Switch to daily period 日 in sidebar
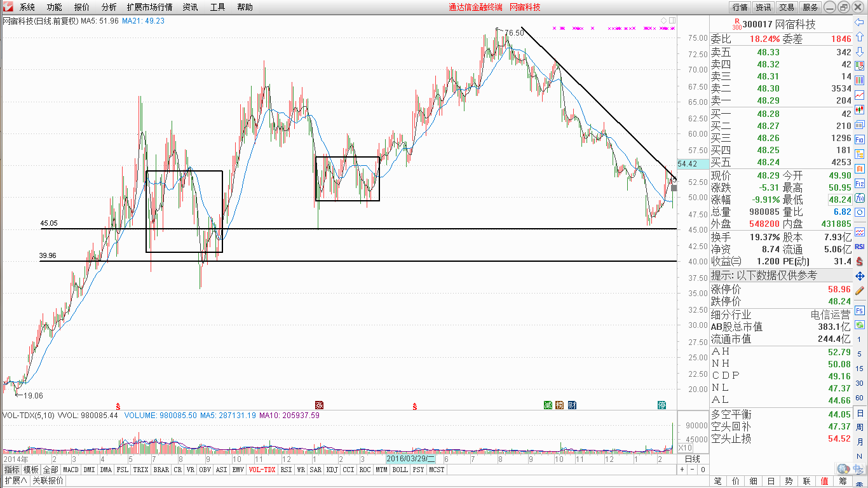Screen dimensions: 868x488 pos(860,413)
